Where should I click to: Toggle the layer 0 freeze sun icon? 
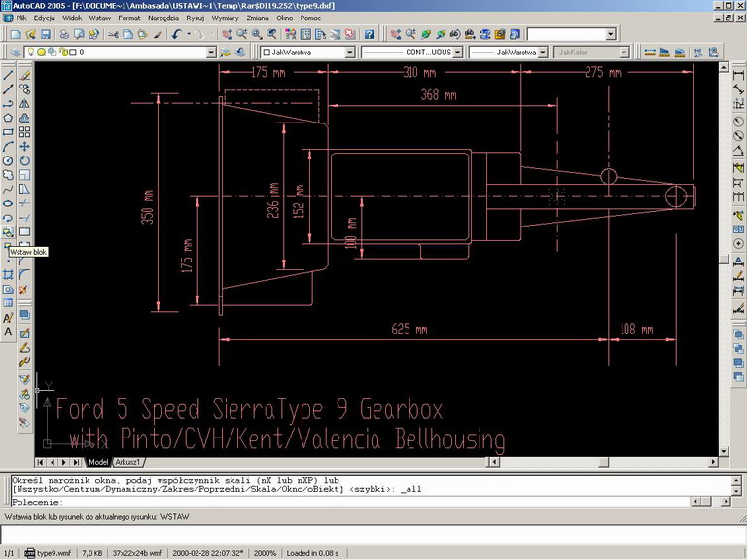[x=42, y=52]
